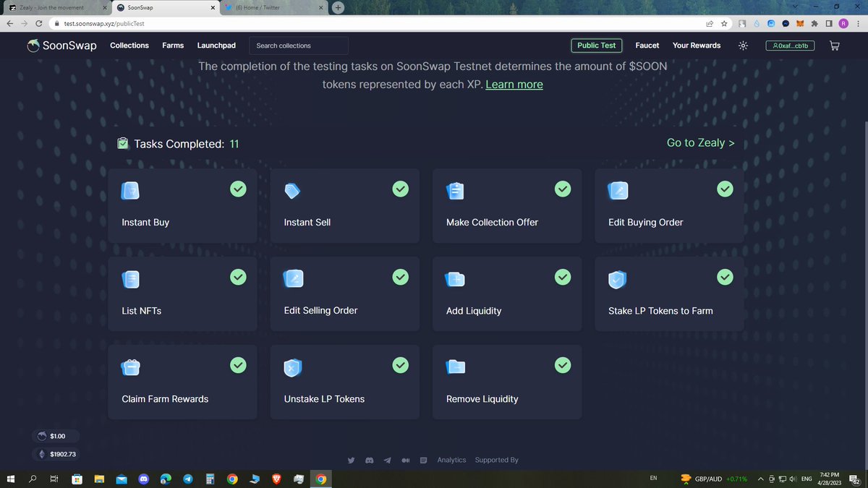Click the Claim Farm Rewards gift icon

click(x=131, y=367)
